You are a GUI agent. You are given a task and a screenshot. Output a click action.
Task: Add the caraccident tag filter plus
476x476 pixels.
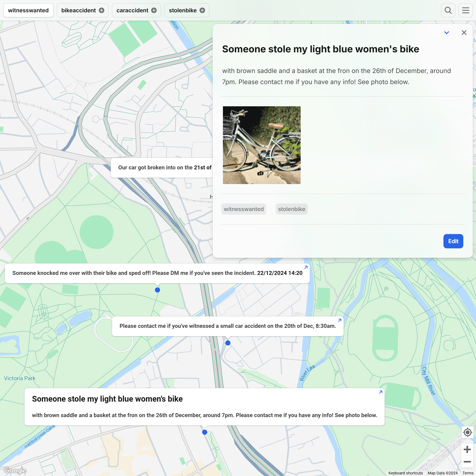(x=154, y=10)
